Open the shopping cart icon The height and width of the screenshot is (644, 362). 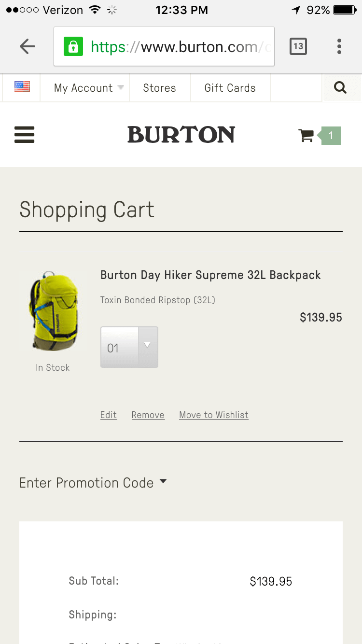pyautogui.click(x=306, y=136)
